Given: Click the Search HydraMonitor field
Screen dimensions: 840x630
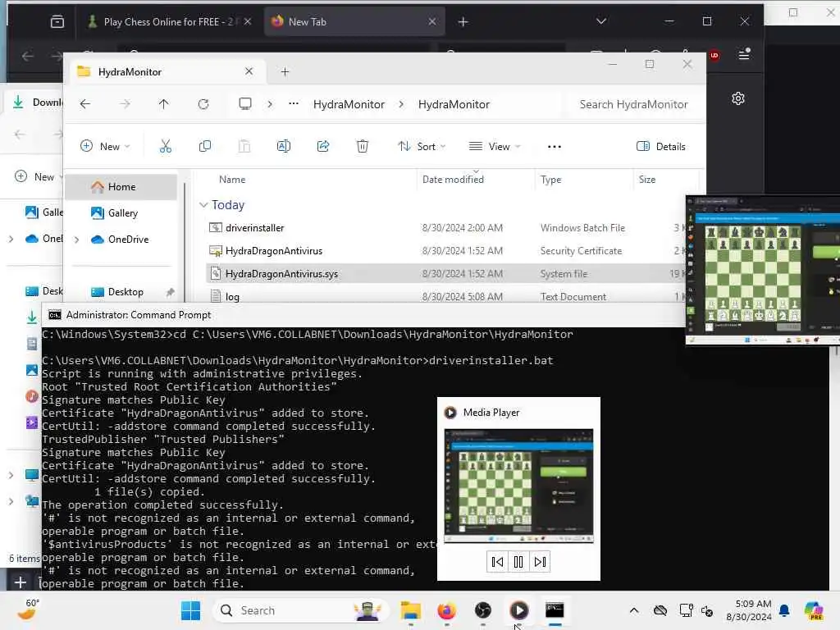Looking at the screenshot, I should point(634,104).
